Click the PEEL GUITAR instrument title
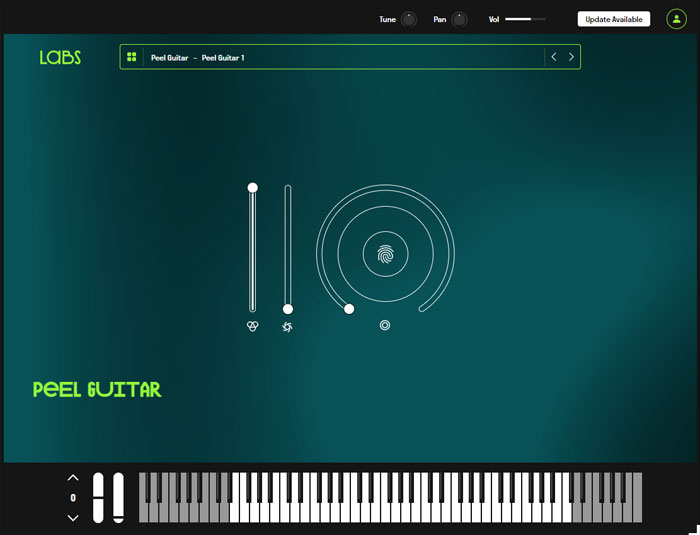Image resolution: width=700 pixels, height=535 pixels. [97, 389]
